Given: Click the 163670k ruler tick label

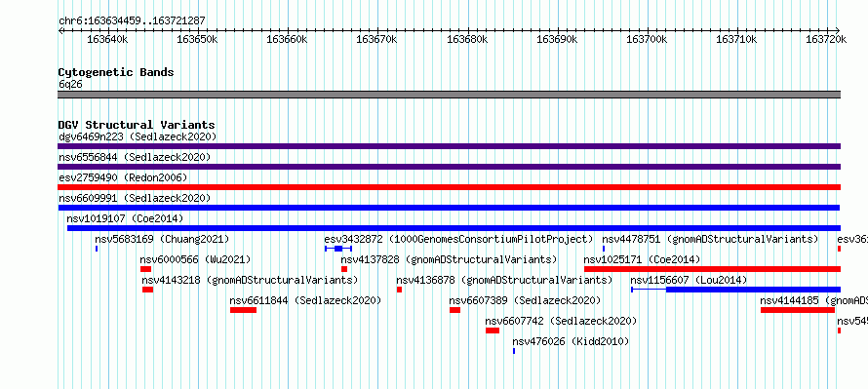Looking at the screenshot, I should click(x=377, y=39).
